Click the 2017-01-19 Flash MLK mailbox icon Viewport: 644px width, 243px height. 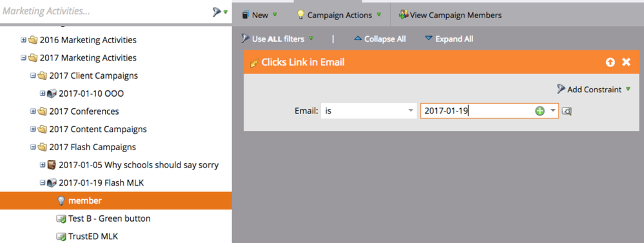(52, 183)
